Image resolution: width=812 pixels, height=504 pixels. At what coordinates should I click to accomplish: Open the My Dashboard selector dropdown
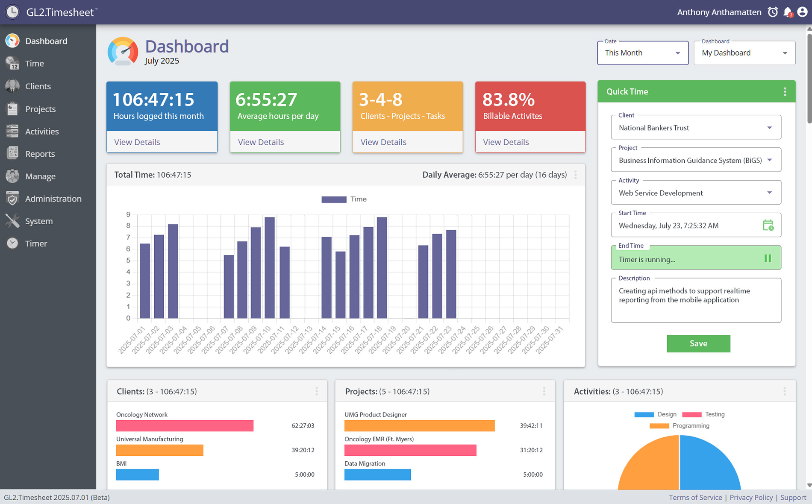(x=744, y=53)
